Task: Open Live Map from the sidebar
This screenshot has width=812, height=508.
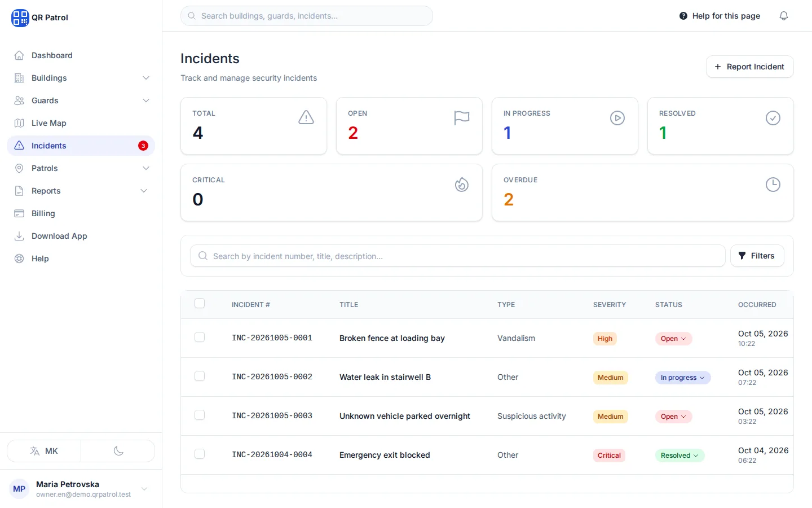Action: pyautogui.click(x=81, y=123)
